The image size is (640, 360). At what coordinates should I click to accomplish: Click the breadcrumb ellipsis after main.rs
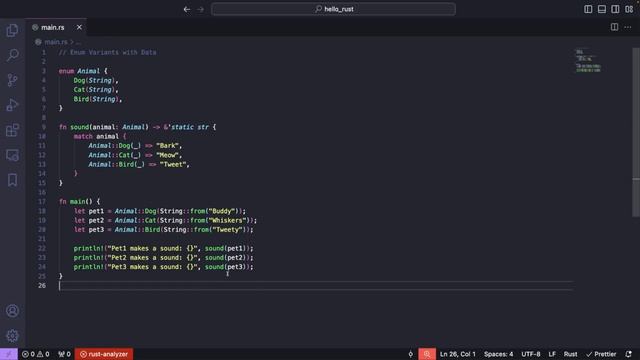(78, 42)
